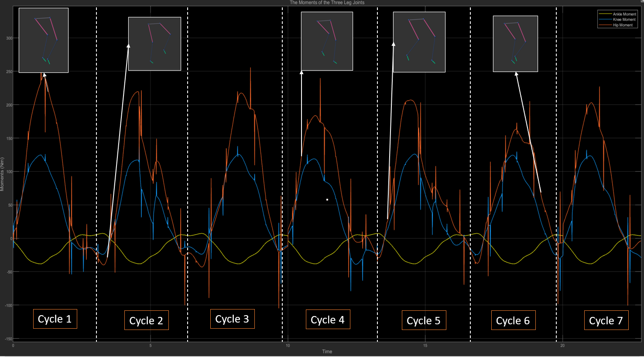644x357 pixels.
Task: Click the 300 tick on the y-axis
Action: [9, 38]
